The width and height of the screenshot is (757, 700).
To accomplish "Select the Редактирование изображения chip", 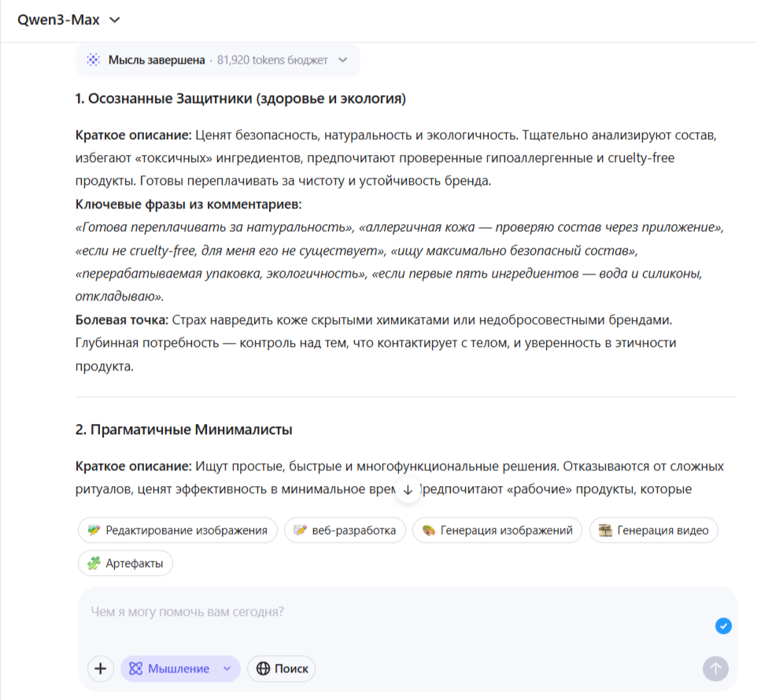I will click(178, 530).
